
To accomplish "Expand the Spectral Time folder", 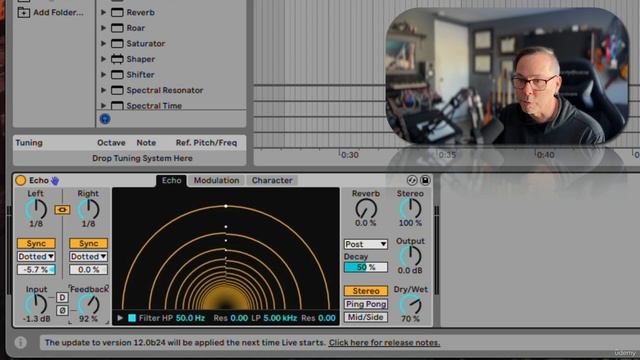I will click(x=103, y=106).
